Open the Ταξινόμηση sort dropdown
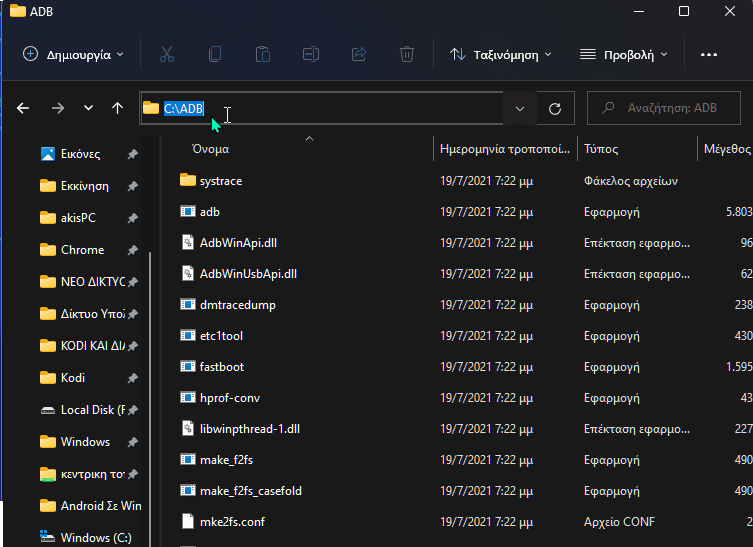This screenshot has width=753, height=547. (500, 55)
